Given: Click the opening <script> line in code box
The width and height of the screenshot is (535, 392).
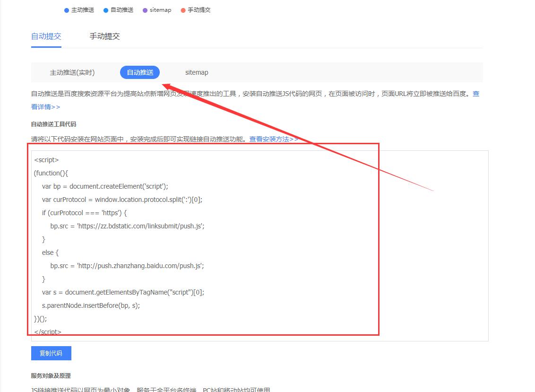Looking at the screenshot, I should [46, 160].
